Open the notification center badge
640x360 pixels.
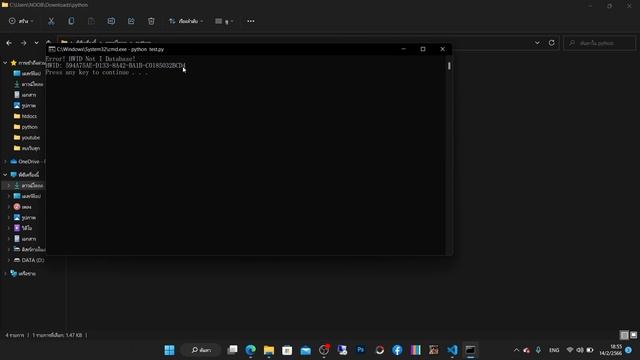629,350
